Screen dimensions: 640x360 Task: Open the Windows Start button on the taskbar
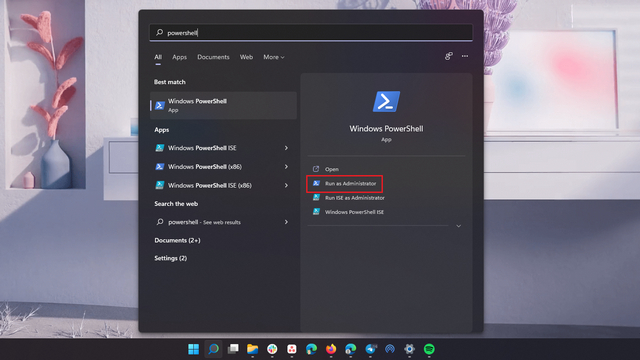tap(193, 349)
